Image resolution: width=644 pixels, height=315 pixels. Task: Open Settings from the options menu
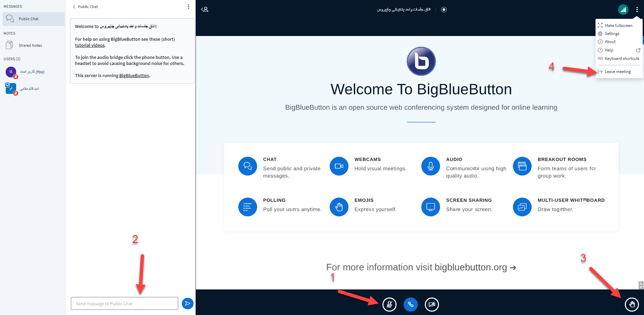(x=619, y=34)
